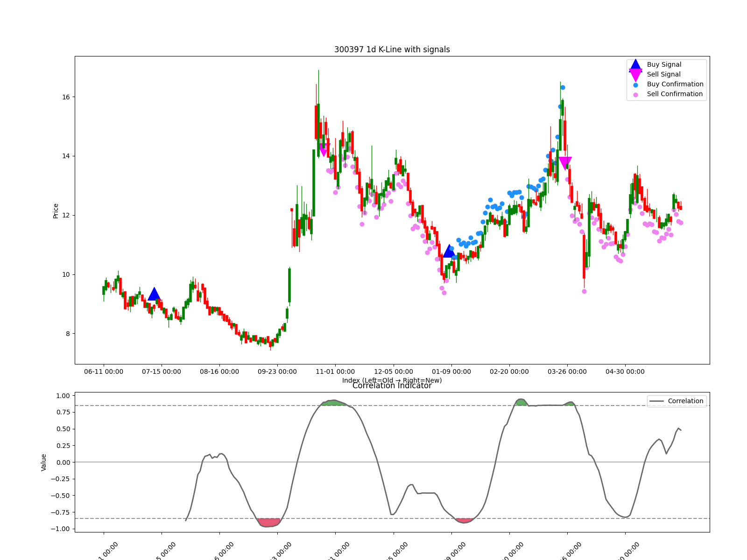Image resolution: width=747 pixels, height=560 pixels.
Task: Click the 'Sell Confirmation' legend label
Action: pos(675,94)
